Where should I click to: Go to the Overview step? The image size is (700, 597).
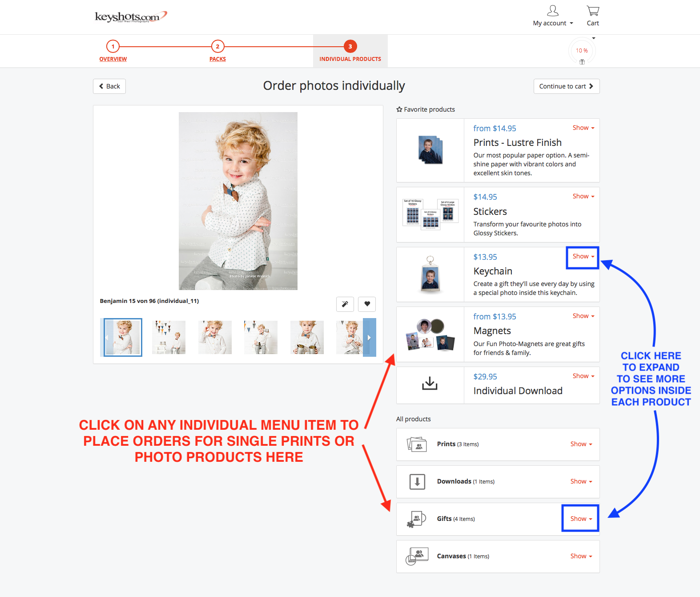coord(113,51)
